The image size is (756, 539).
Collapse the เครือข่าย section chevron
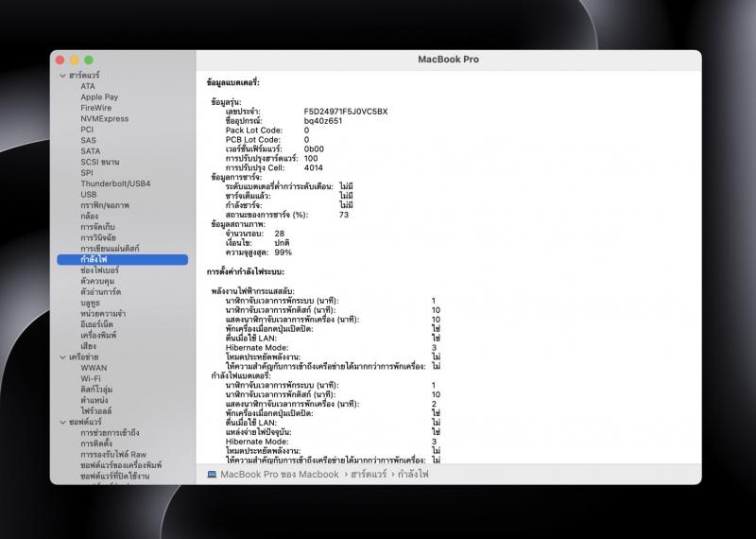tap(62, 357)
